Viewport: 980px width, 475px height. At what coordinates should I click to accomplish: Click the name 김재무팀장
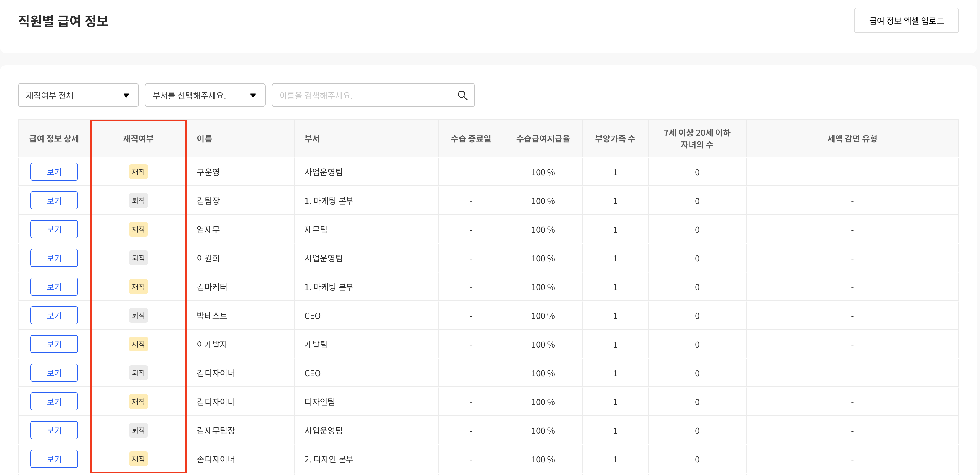[216, 430]
